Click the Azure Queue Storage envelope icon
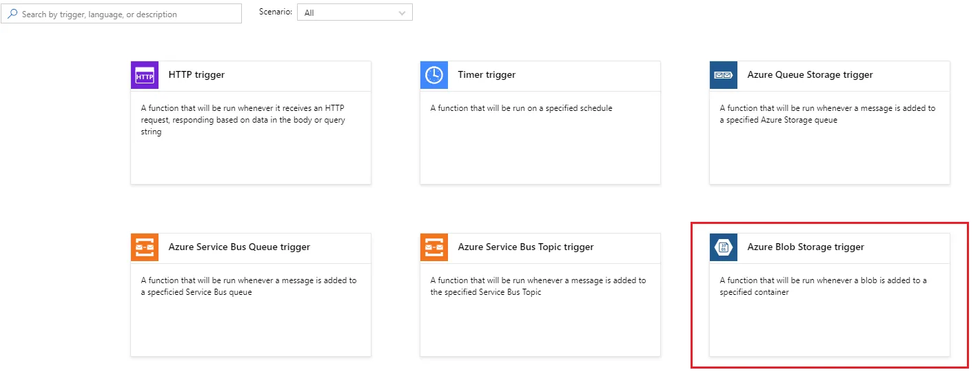980x392 pixels. pyautogui.click(x=724, y=75)
